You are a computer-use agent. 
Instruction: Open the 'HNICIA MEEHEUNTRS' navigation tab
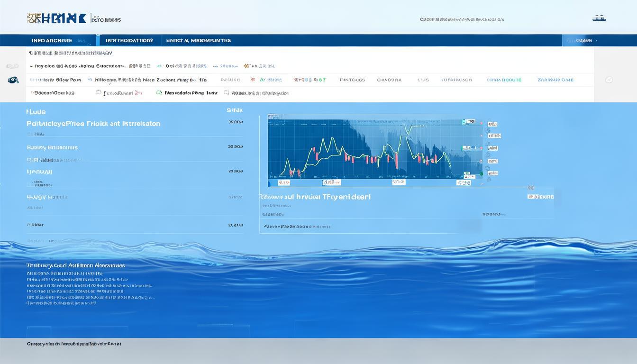[198, 41]
